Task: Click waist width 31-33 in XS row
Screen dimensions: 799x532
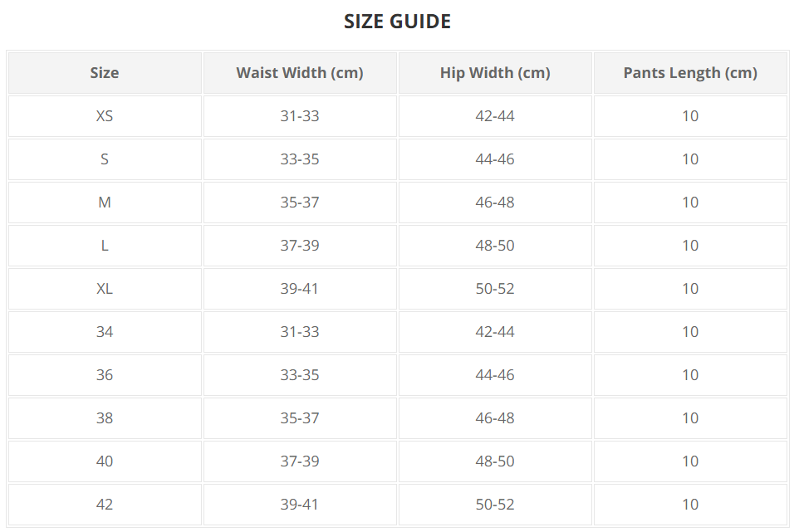Action: tap(300, 116)
